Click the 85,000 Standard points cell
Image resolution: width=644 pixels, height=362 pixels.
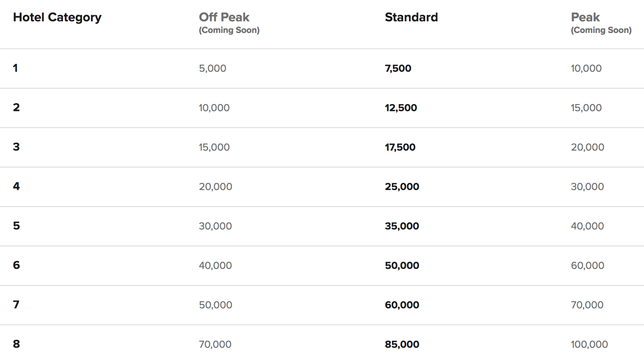(402, 345)
